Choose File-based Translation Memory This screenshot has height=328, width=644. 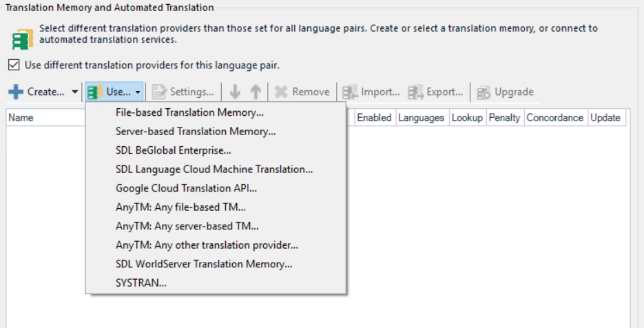[x=216, y=112]
